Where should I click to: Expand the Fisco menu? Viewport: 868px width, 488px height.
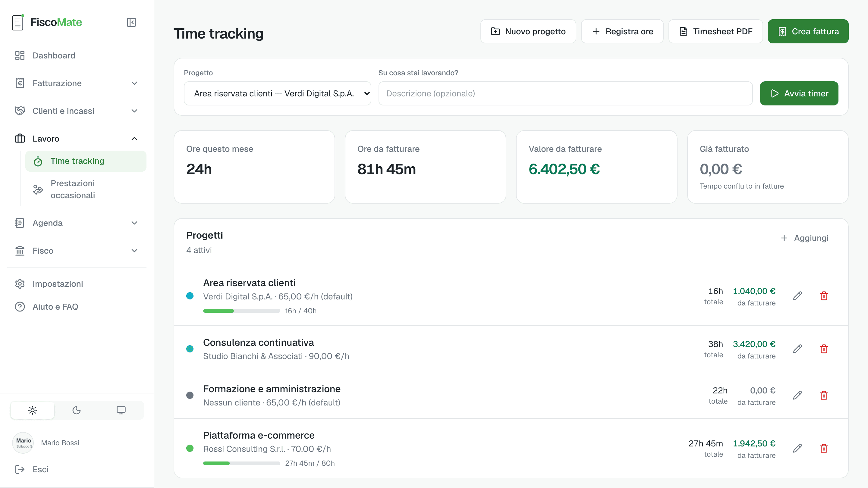(77, 251)
